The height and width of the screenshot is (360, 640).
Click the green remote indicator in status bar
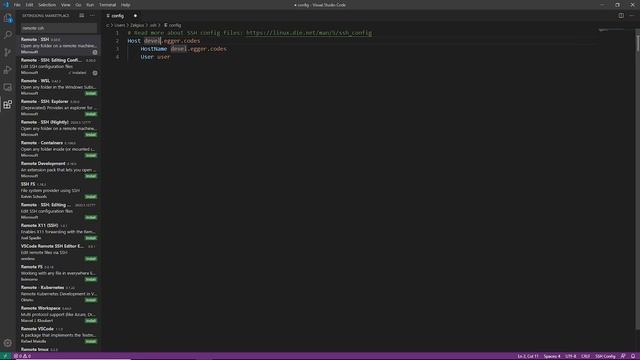coord(5,356)
